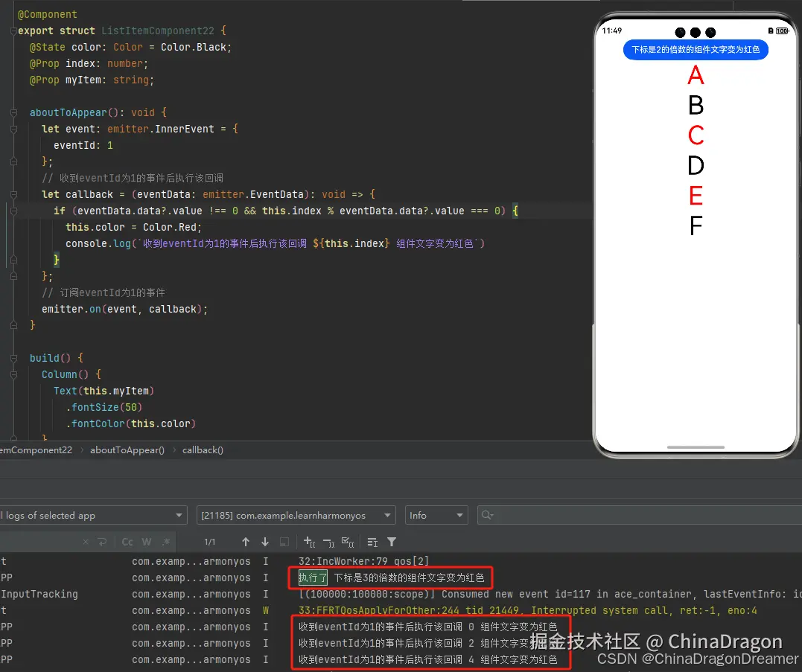Screen dimensions: 802x672
Task: Toggle Regex (.*) in log search
Action: click(166, 542)
